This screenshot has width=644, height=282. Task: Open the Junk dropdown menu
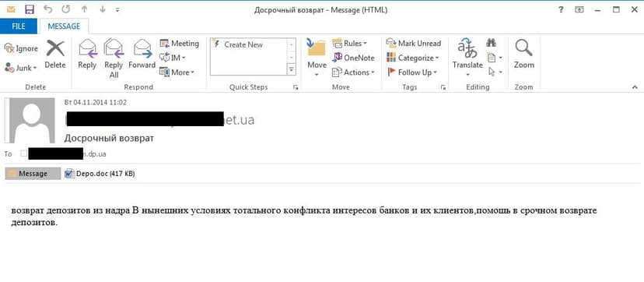(x=21, y=68)
